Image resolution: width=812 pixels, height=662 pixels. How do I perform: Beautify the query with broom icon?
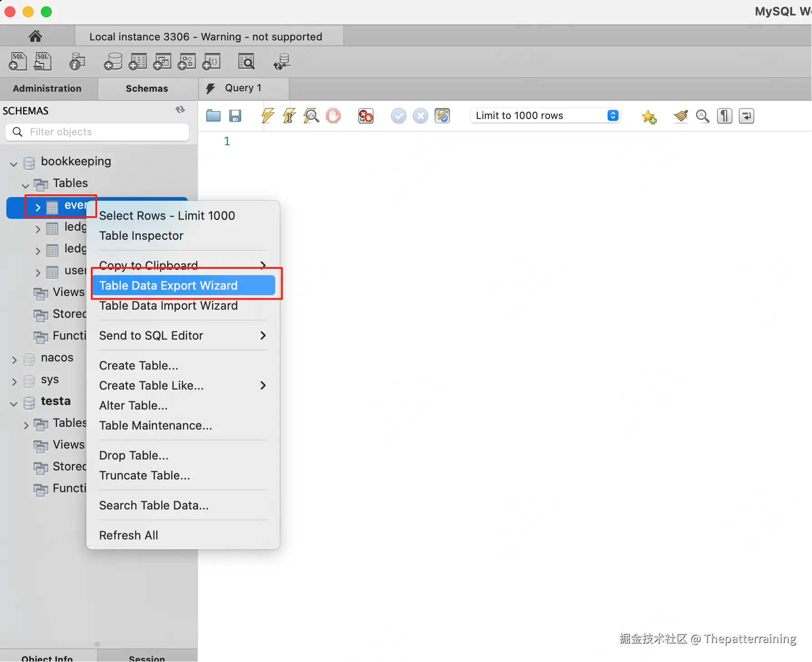tap(680, 116)
